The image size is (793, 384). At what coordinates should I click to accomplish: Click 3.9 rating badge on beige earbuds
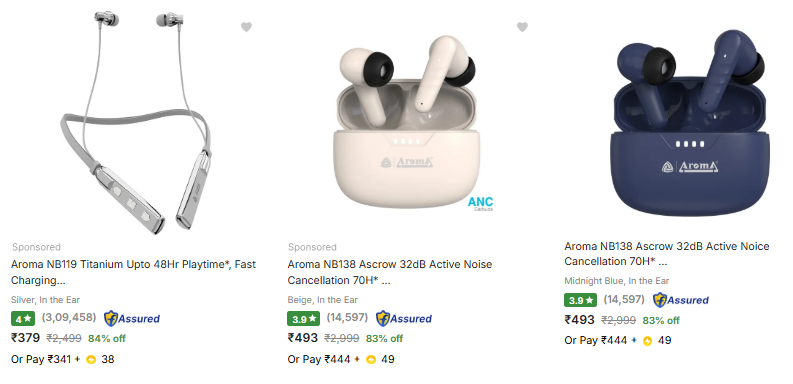tap(303, 319)
